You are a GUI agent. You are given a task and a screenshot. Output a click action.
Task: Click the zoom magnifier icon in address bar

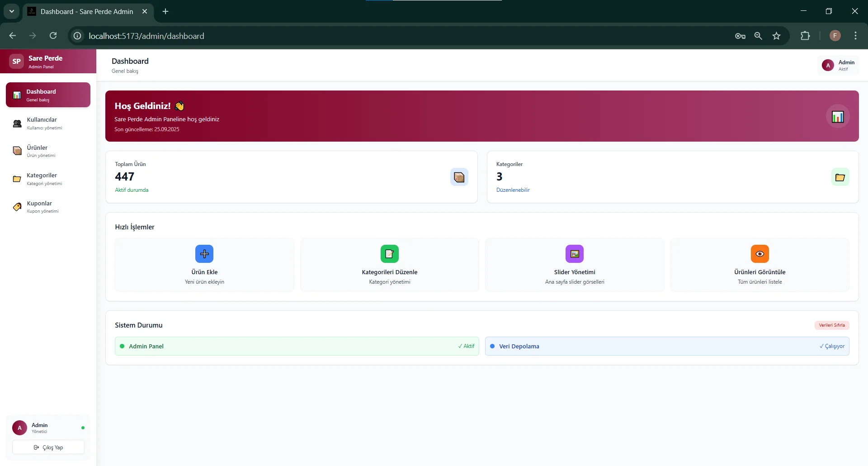click(x=758, y=36)
